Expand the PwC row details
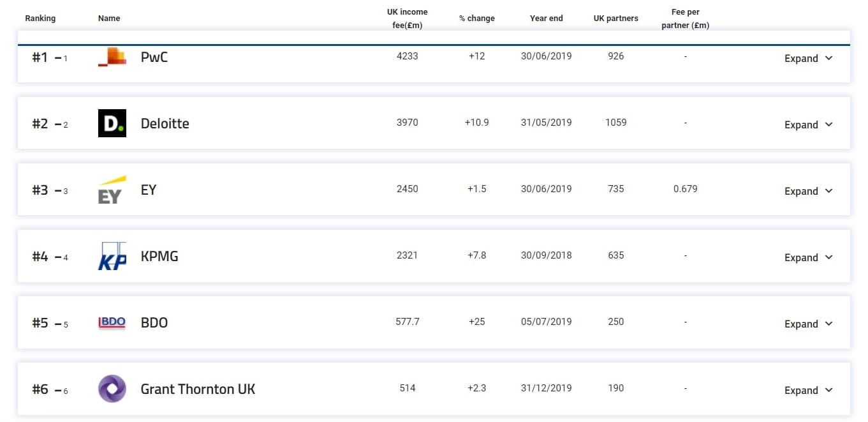This screenshot has height=422, width=868. click(809, 58)
